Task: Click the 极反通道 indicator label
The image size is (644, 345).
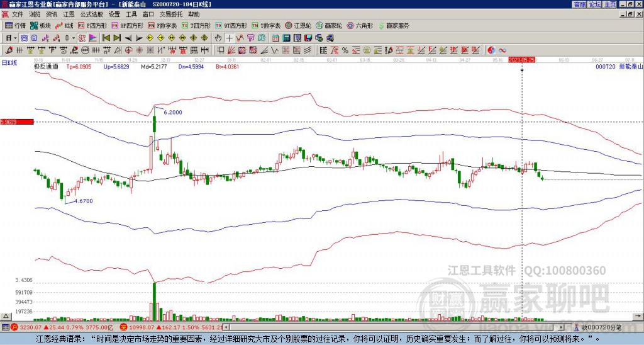Action: (x=46, y=66)
